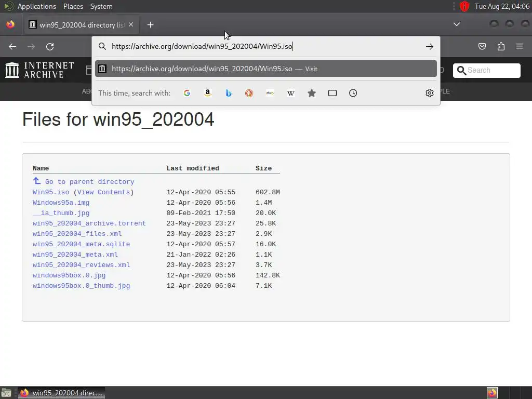Search in open Tabs icon
The width and height of the screenshot is (532, 399).
coord(332,93)
